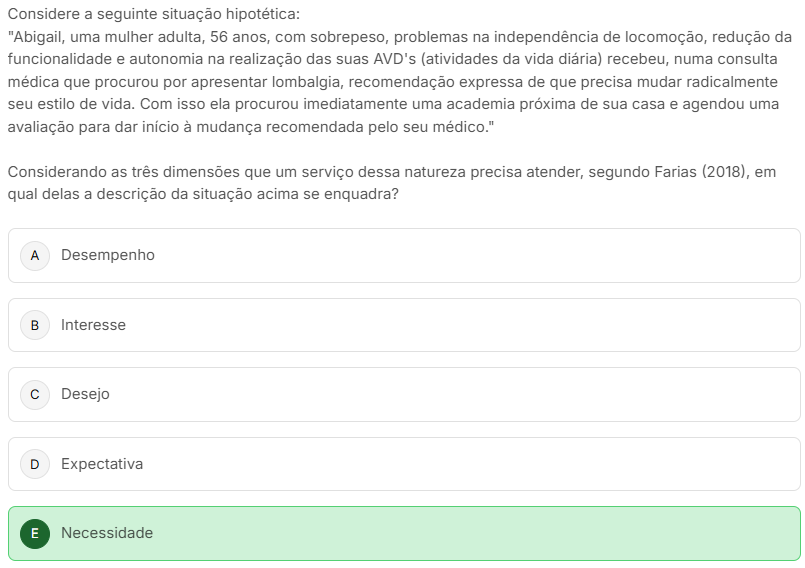Click the "AVD's" abbreviation in the text

pyautogui.click(x=394, y=59)
